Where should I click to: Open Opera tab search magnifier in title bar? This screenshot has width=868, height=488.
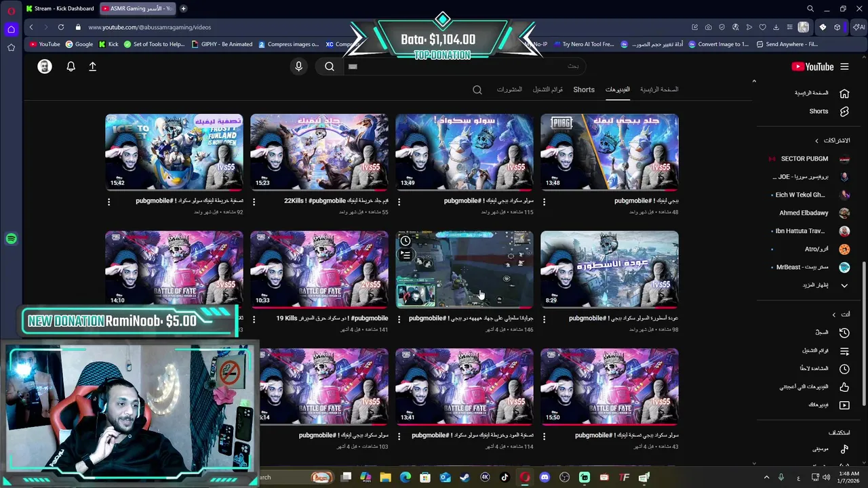[810, 9]
